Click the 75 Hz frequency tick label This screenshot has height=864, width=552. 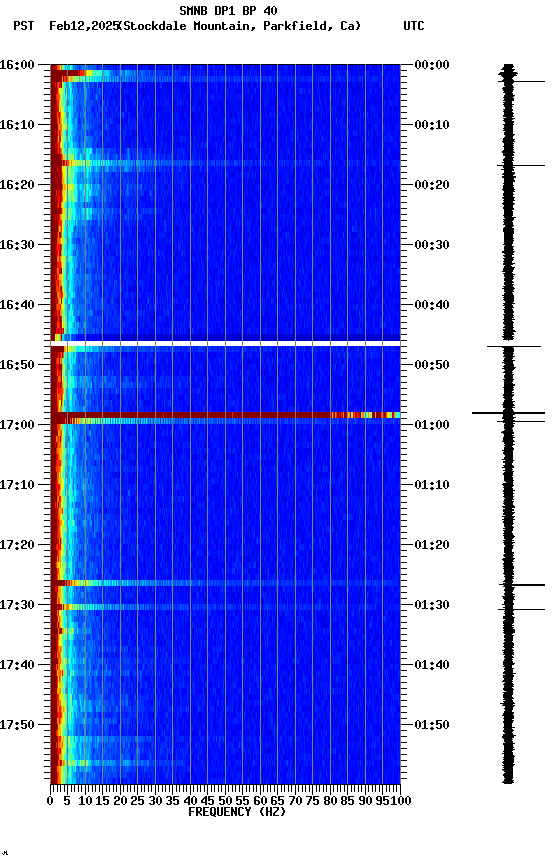tap(312, 801)
